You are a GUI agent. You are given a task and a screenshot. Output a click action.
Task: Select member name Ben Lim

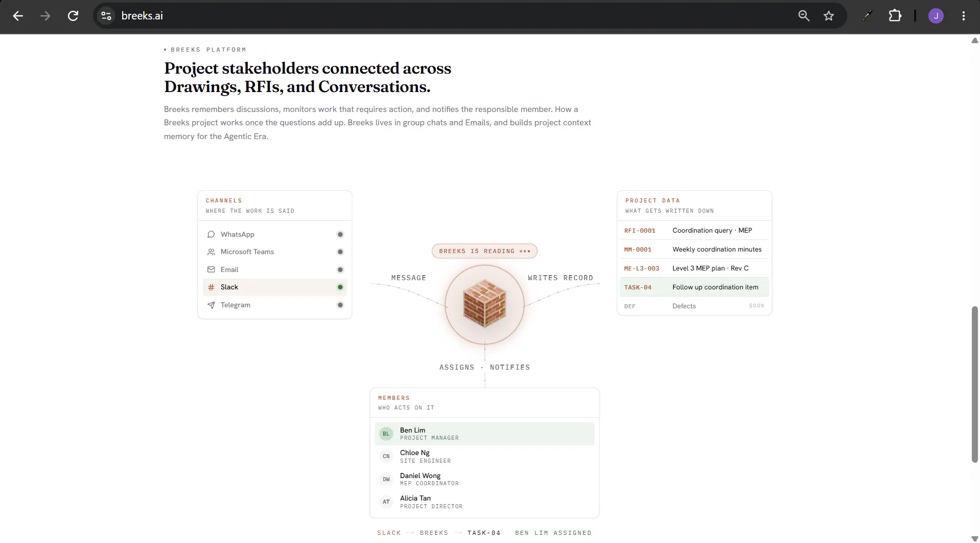pyautogui.click(x=412, y=431)
